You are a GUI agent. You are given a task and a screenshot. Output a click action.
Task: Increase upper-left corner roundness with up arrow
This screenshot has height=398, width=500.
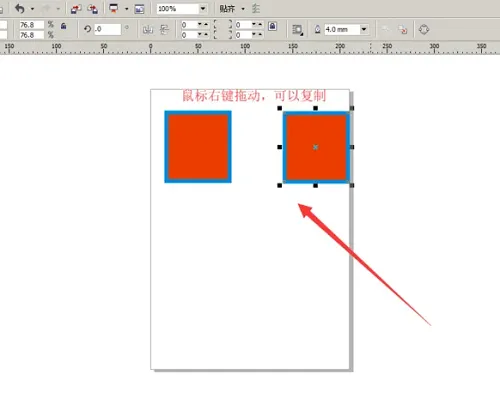click(x=206, y=24)
